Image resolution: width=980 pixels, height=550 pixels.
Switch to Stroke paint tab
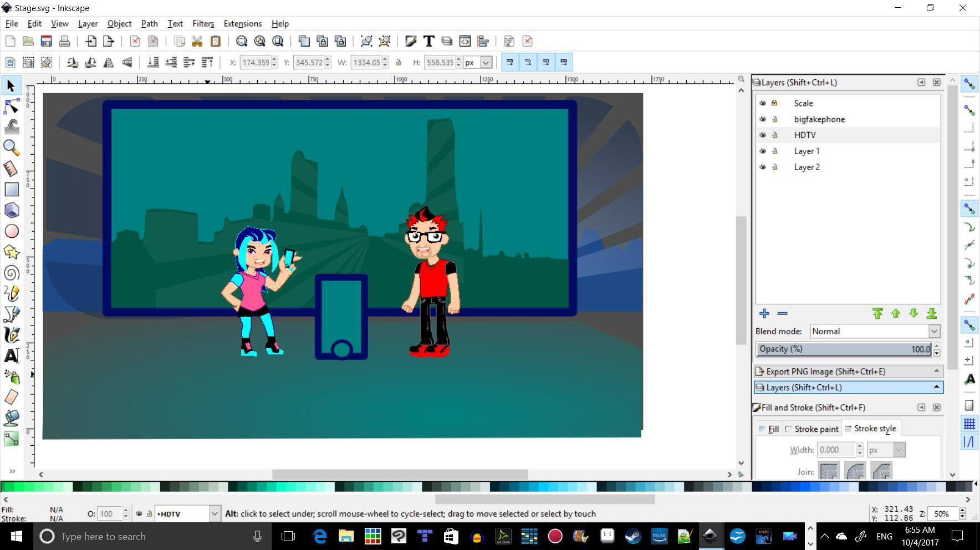click(811, 429)
